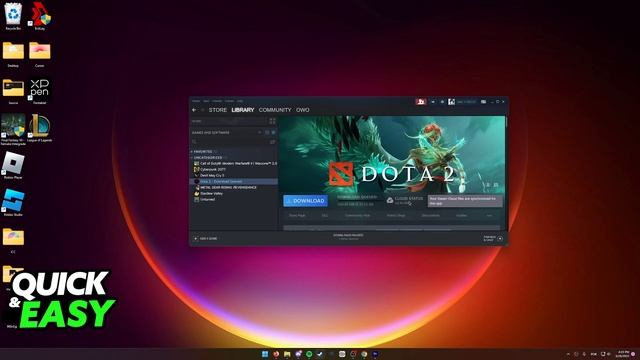
Task: Show hidden system tray icons chevron
Action: pyautogui.click(x=568, y=354)
